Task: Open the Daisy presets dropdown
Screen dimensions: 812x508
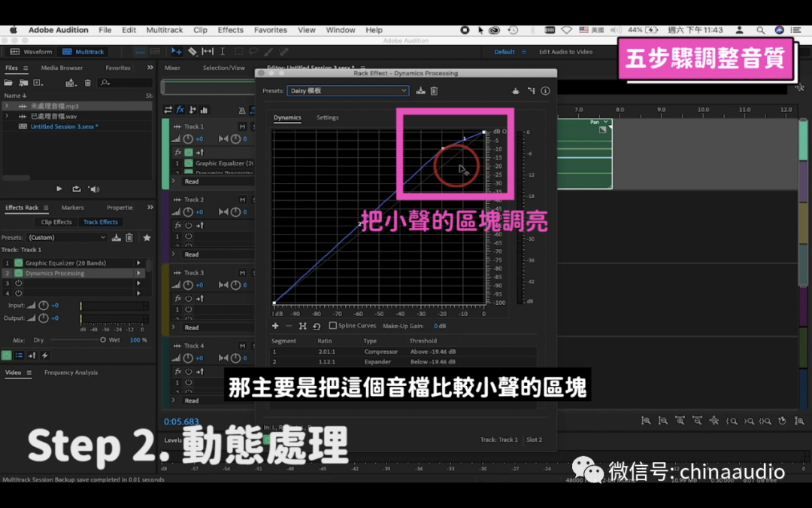Action: (x=347, y=91)
